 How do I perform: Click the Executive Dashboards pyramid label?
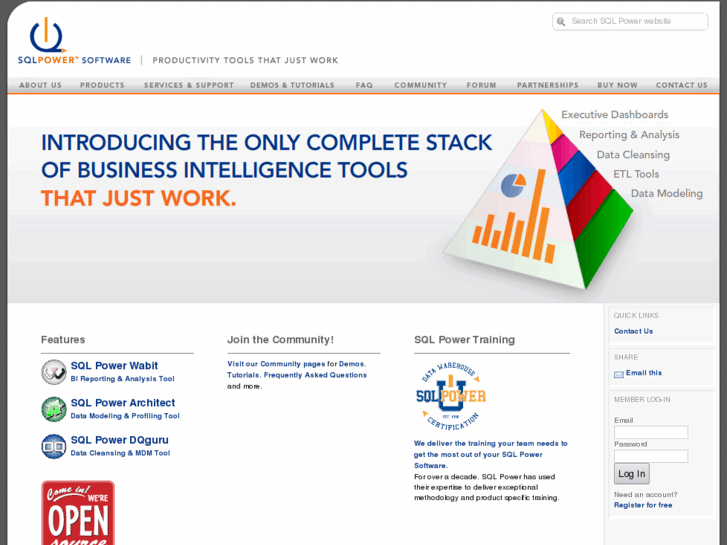click(615, 115)
